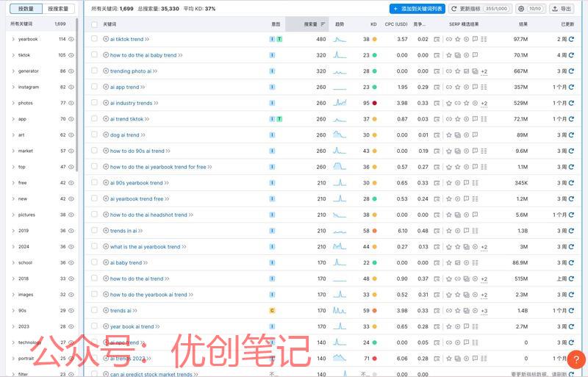Open SERP view icon for trends ai row

coord(437,311)
